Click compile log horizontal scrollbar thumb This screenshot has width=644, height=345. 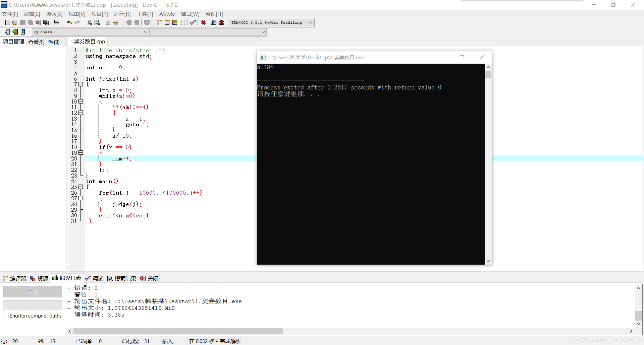(x=178, y=331)
